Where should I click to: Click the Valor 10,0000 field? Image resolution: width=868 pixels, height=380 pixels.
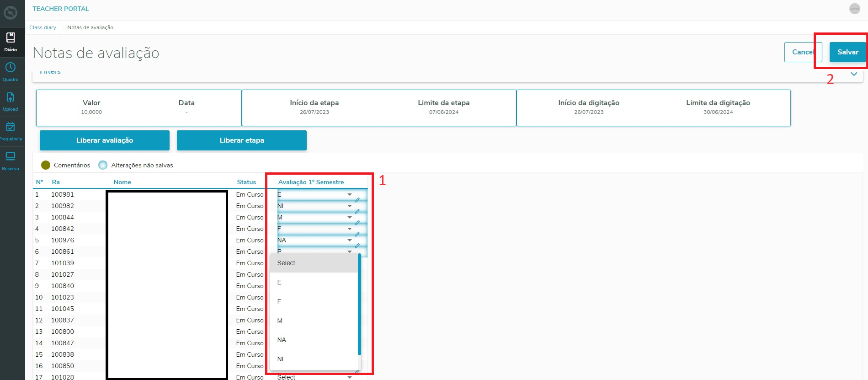(x=91, y=112)
